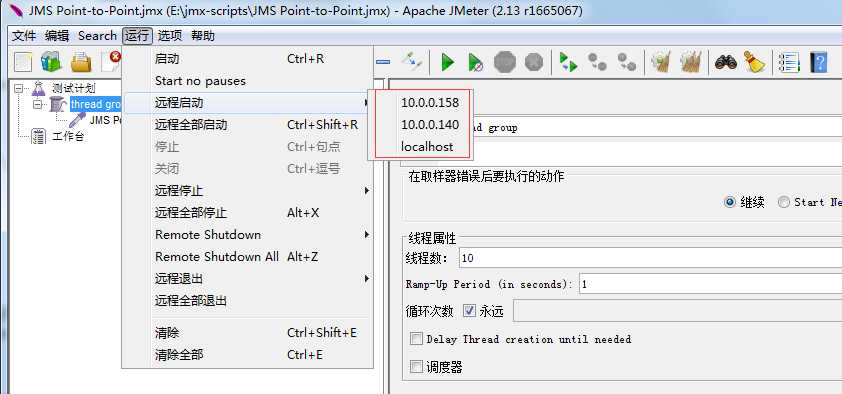This screenshot has width=842, height=394.
Task: Click Remote stop all toolbar icon
Action: coord(597,62)
